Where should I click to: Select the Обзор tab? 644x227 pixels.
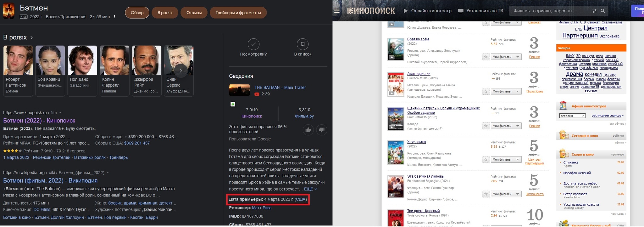click(x=137, y=13)
